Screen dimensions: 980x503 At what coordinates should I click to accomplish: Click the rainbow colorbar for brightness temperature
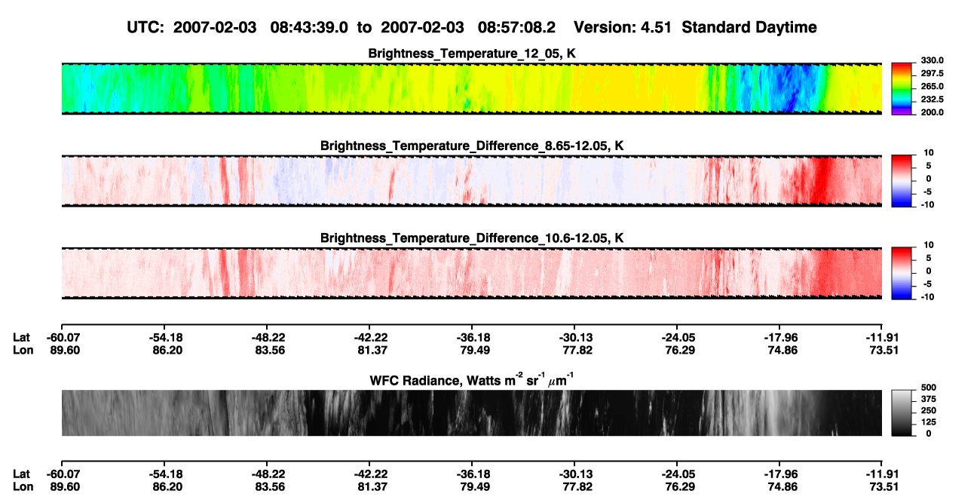point(902,89)
